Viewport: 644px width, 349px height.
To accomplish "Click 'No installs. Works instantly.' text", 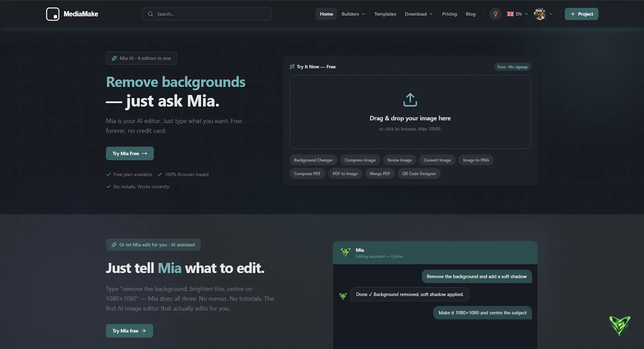I will tap(142, 187).
